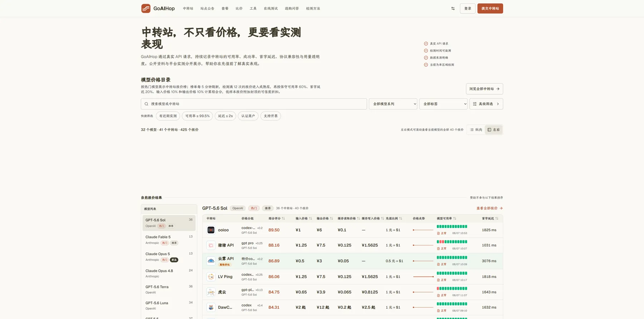Click the LV Ping provider logo
Image resolution: width=644 pixels, height=319 pixels.
(x=211, y=277)
